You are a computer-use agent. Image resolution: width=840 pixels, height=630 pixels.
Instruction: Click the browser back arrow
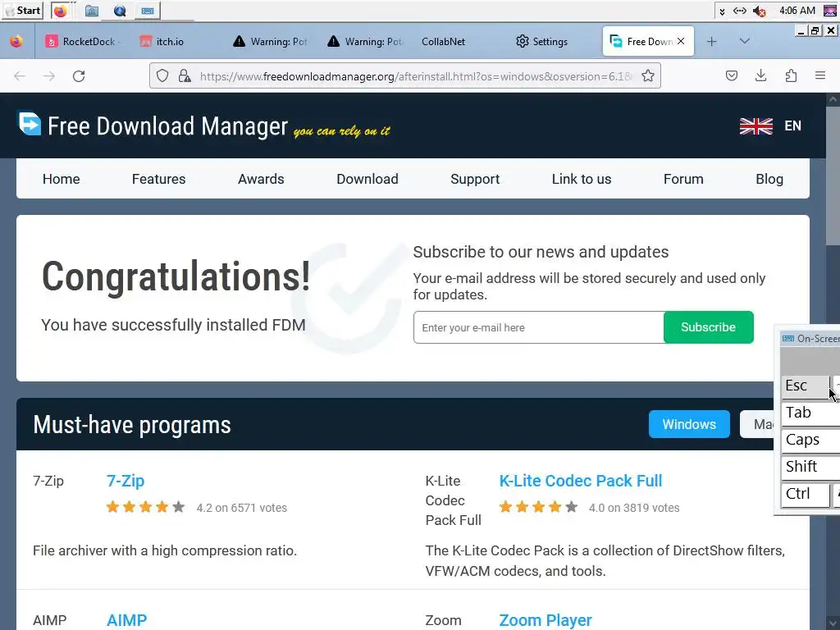click(x=20, y=76)
